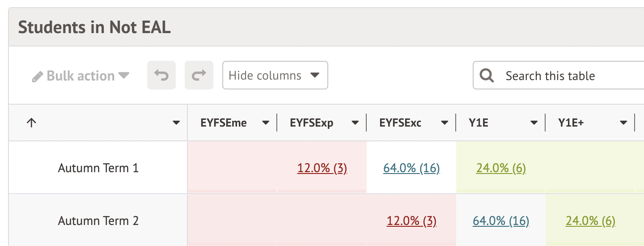
Task: Click the undo arrow icon
Action: pos(161,75)
